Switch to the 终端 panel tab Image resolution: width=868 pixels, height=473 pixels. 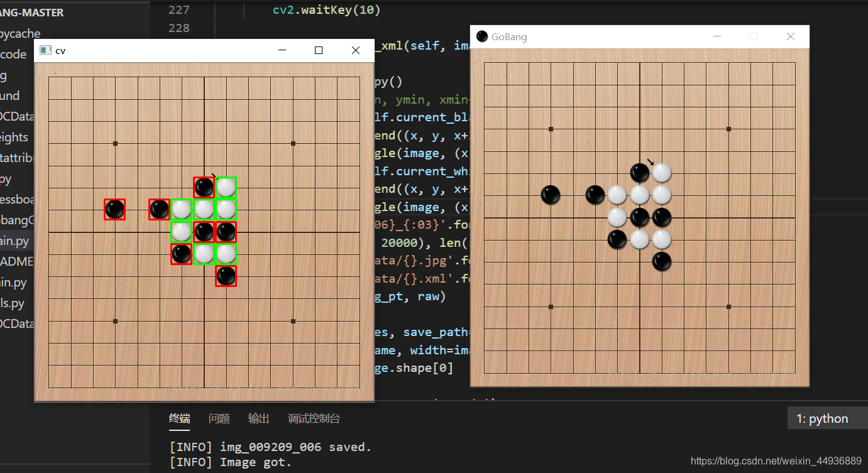(179, 418)
